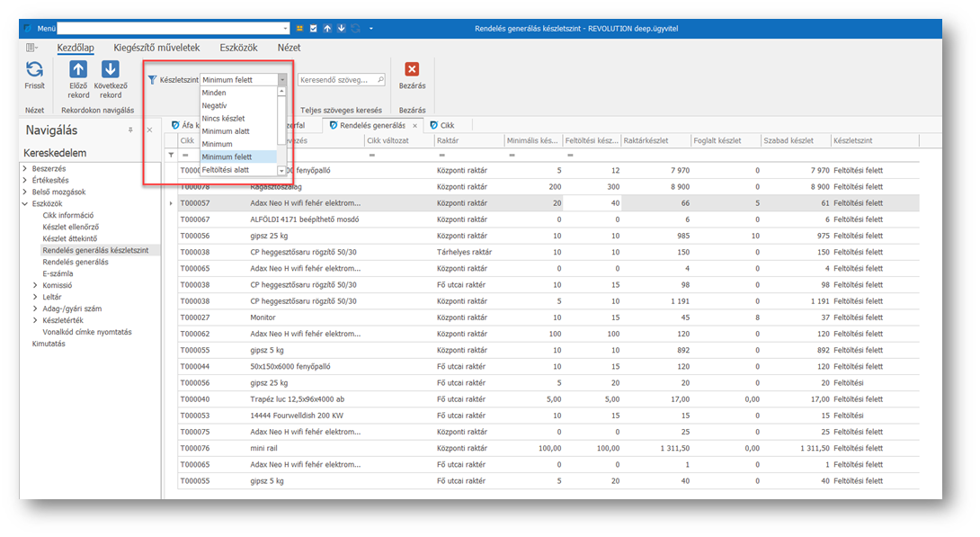Collapse the Eszközök tree node
The width and height of the screenshot is (980, 537).
coord(25,203)
